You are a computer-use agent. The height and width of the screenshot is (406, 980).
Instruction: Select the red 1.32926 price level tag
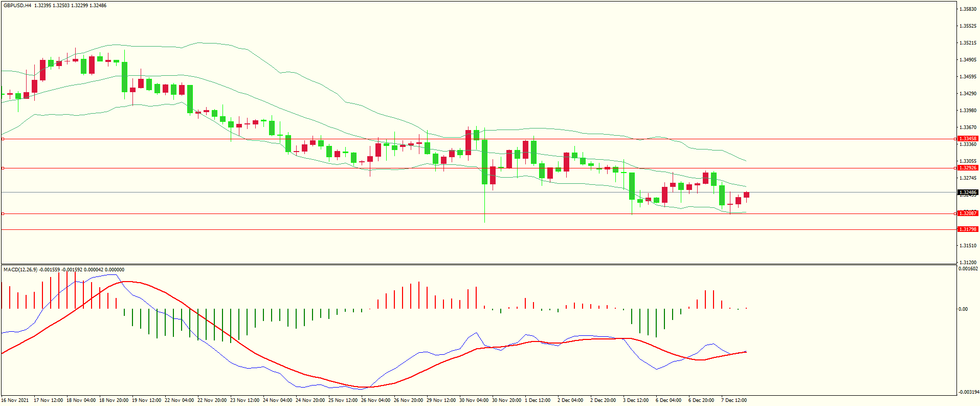pyautogui.click(x=967, y=168)
